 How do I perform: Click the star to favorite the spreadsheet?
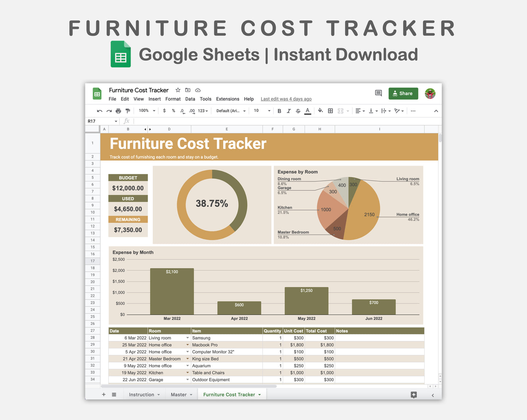tap(178, 90)
